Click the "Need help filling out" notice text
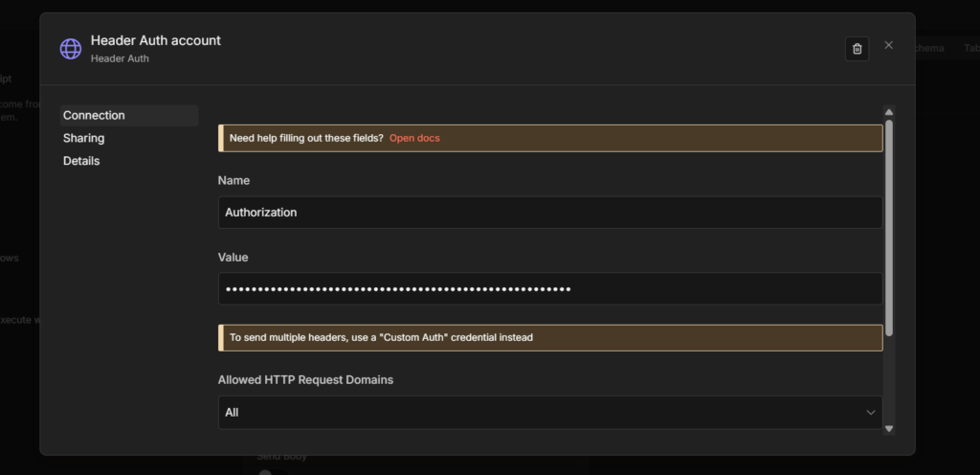 tap(306, 138)
